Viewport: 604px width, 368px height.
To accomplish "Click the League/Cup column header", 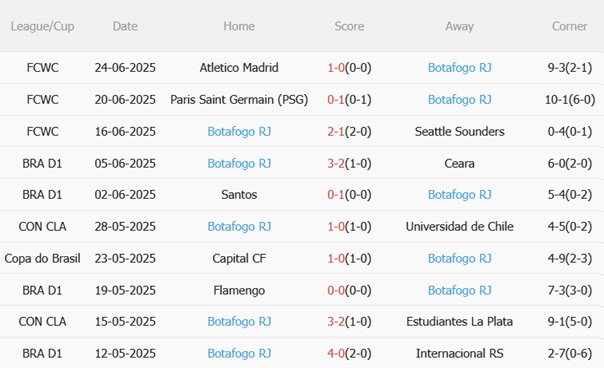I will 42,26.
